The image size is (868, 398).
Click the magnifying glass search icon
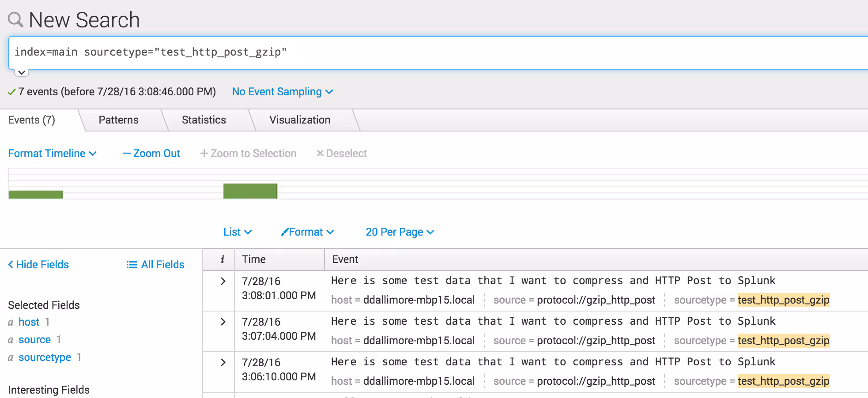(15, 20)
